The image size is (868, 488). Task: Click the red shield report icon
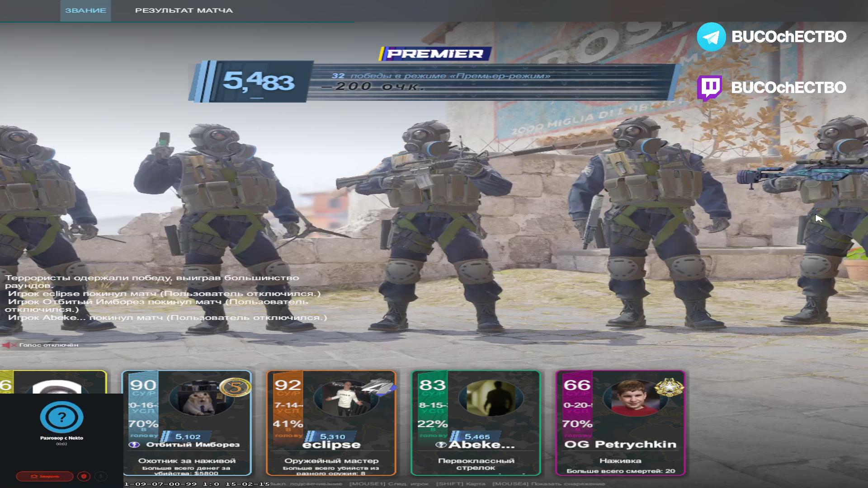(x=84, y=476)
